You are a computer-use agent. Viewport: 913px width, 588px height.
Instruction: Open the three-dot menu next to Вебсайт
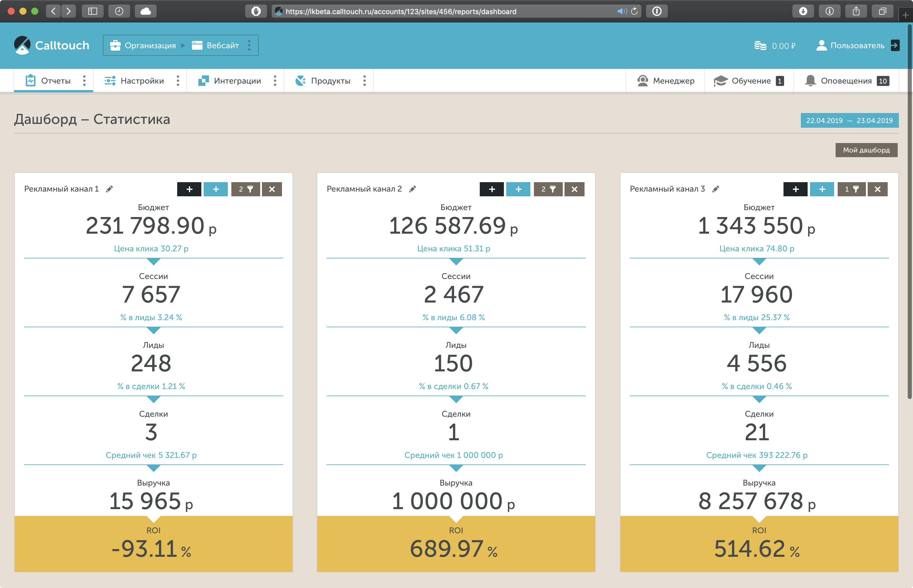click(x=249, y=45)
